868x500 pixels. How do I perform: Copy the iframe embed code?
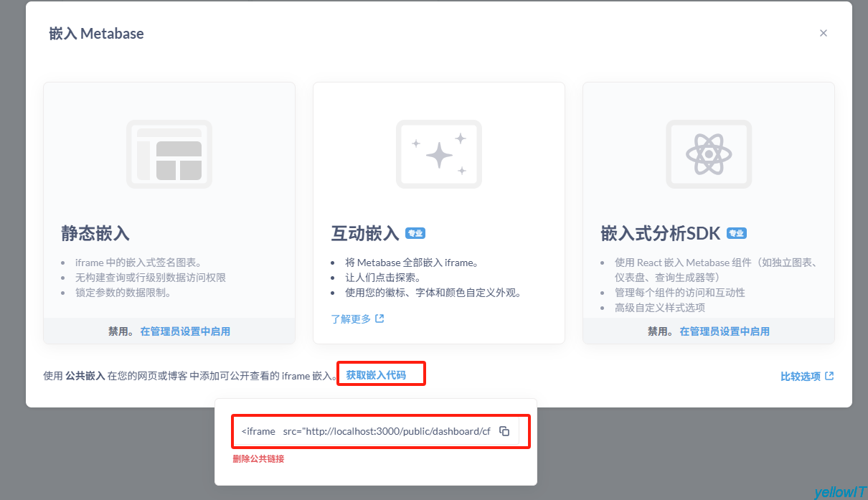click(x=504, y=431)
